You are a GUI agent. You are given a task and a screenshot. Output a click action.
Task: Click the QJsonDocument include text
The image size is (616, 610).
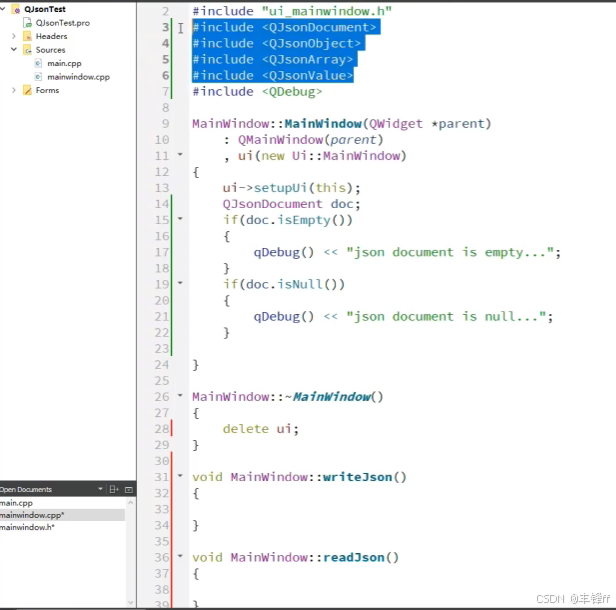coord(284,27)
